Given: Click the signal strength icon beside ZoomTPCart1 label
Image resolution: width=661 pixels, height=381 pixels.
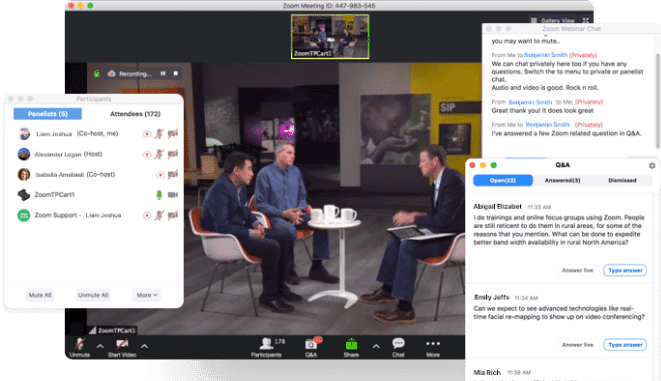Looking at the screenshot, I should click(x=92, y=330).
